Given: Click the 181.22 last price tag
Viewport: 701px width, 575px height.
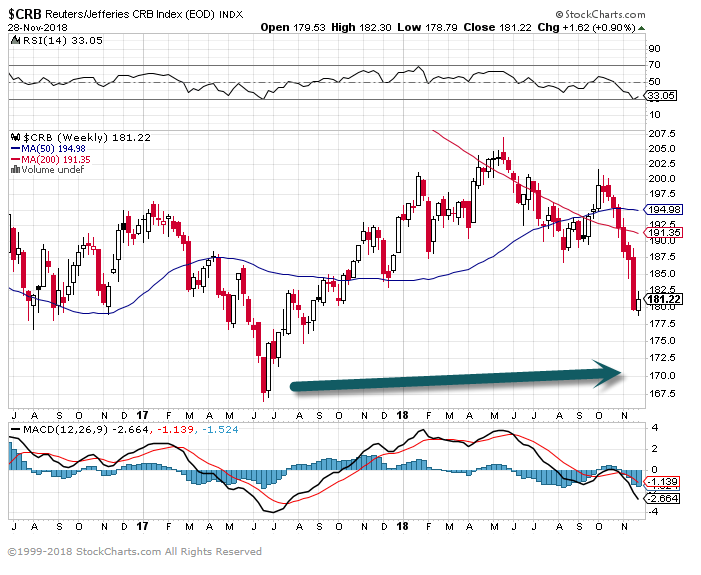Looking at the screenshot, I should coord(663,300).
